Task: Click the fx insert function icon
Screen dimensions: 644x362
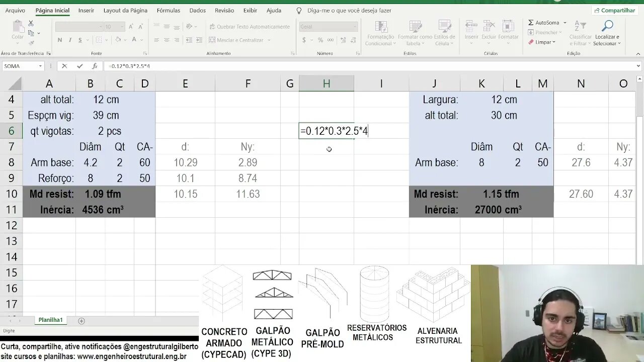Action: [x=95, y=66]
